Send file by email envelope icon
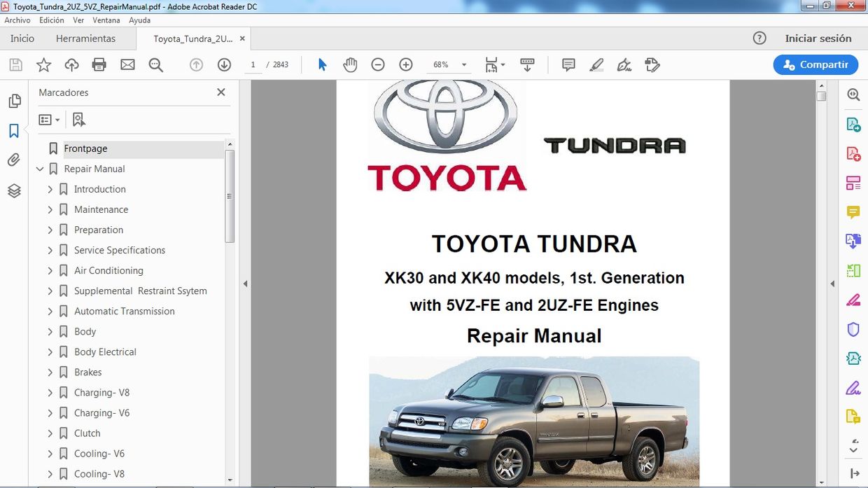Image resolution: width=868 pixels, height=488 pixels. point(127,65)
